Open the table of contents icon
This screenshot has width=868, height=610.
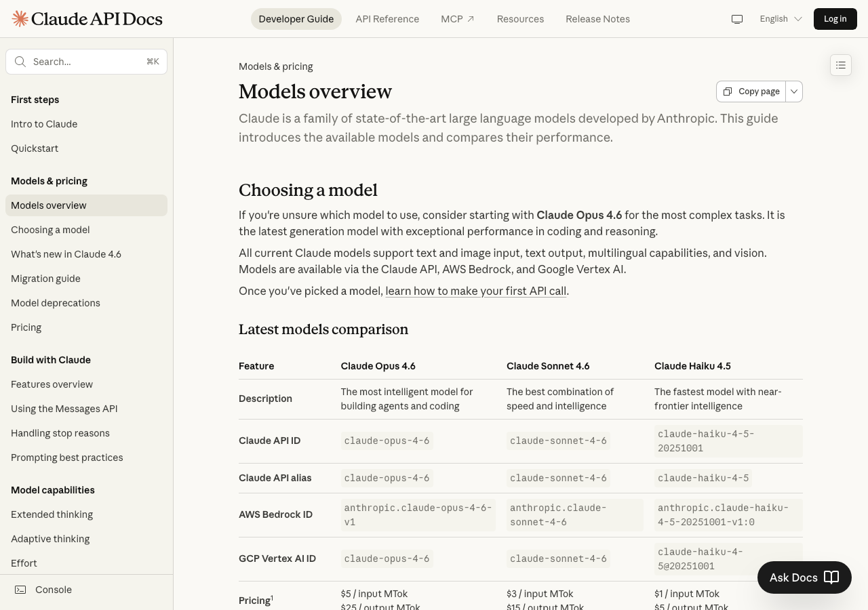pyautogui.click(x=841, y=65)
